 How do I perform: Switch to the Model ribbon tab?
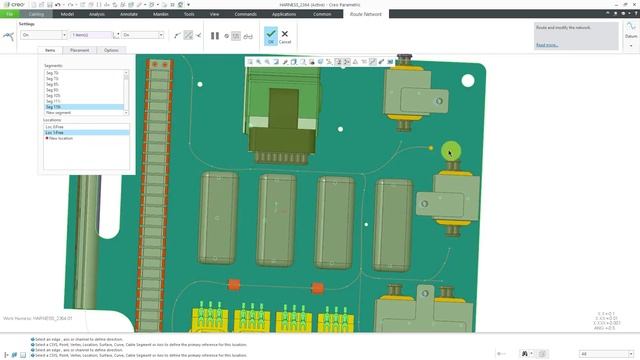(67, 14)
